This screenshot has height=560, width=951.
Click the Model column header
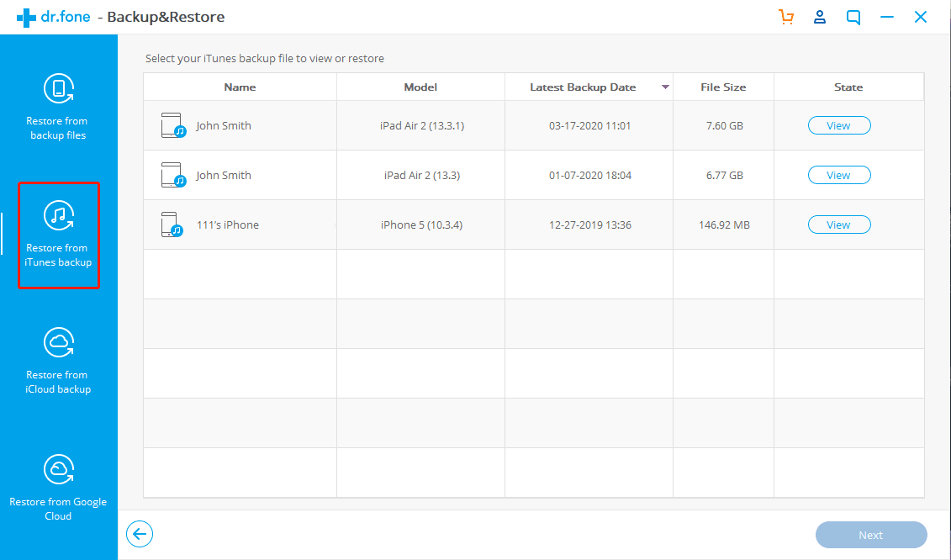click(420, 87)
